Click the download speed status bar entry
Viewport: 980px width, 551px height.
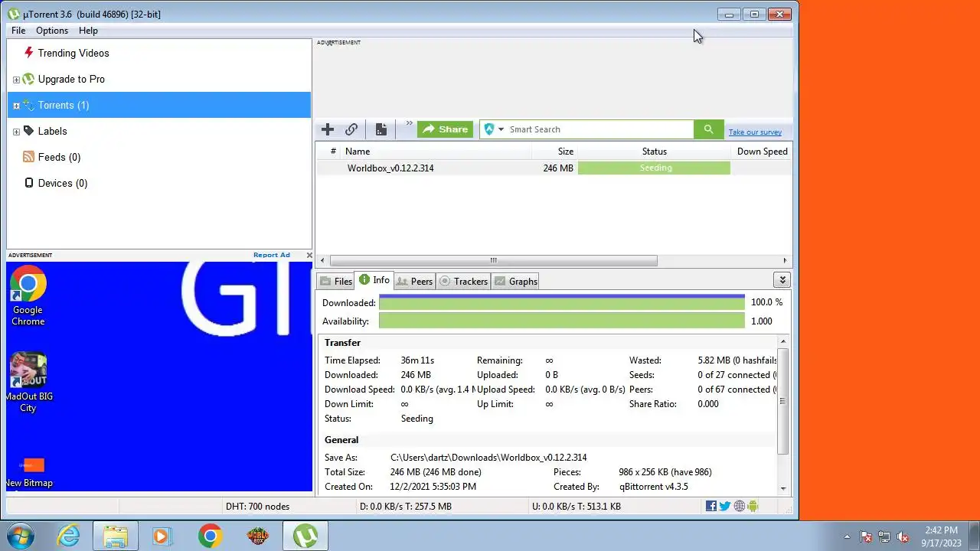pyautogui.click(x=406, y=507)
